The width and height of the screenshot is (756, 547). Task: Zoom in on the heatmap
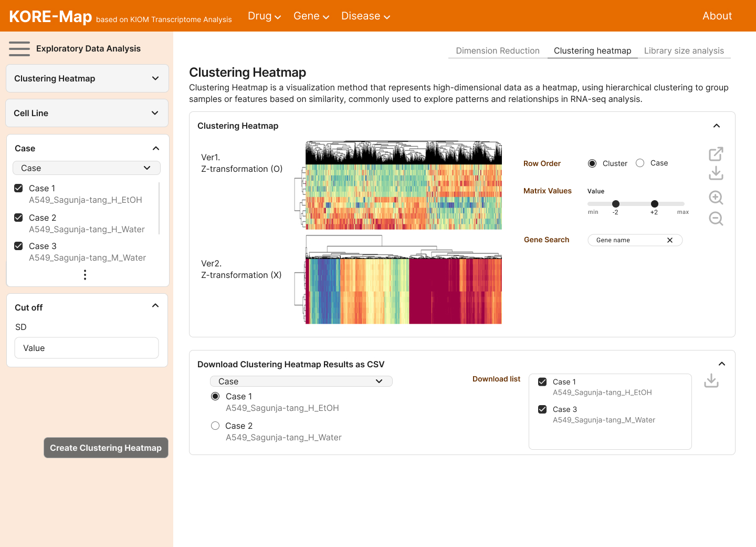pos(716,198)
